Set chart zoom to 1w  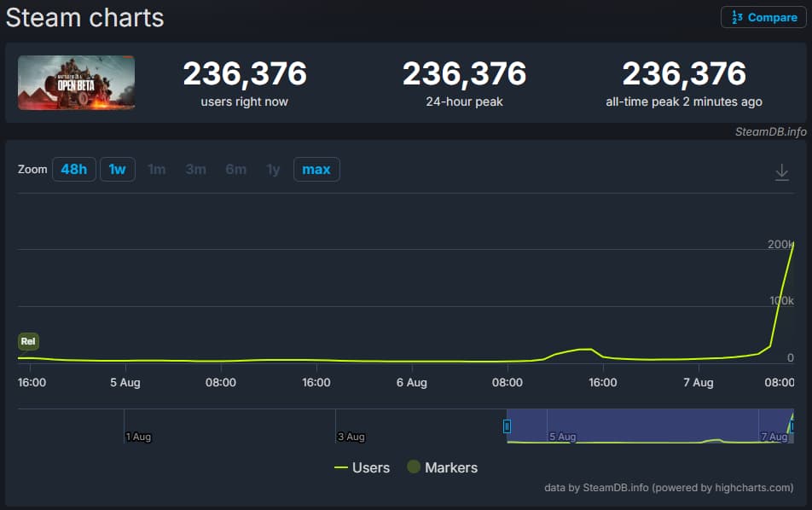tap(118, 170)
